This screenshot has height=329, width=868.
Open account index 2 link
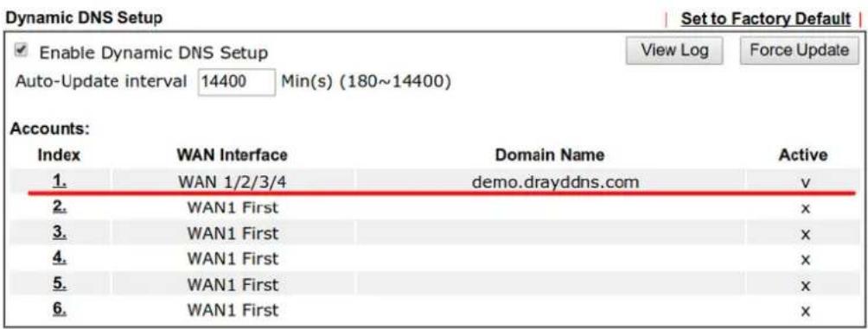[60, 207]
